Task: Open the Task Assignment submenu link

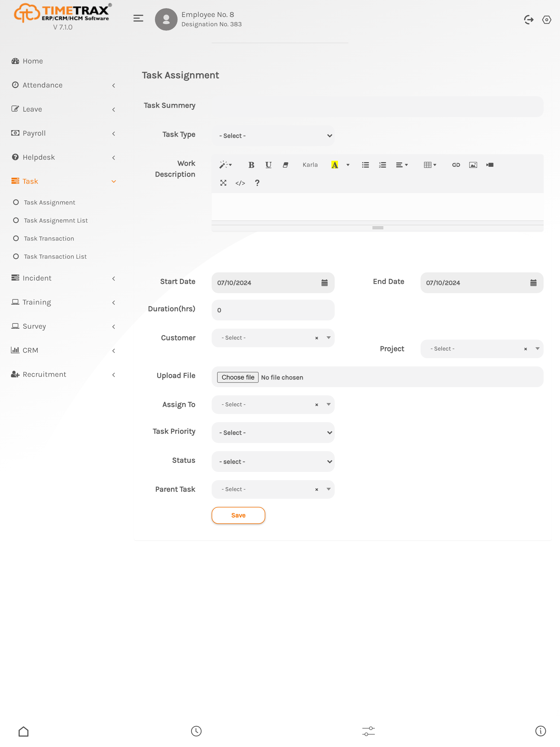Action: [49, 202]
